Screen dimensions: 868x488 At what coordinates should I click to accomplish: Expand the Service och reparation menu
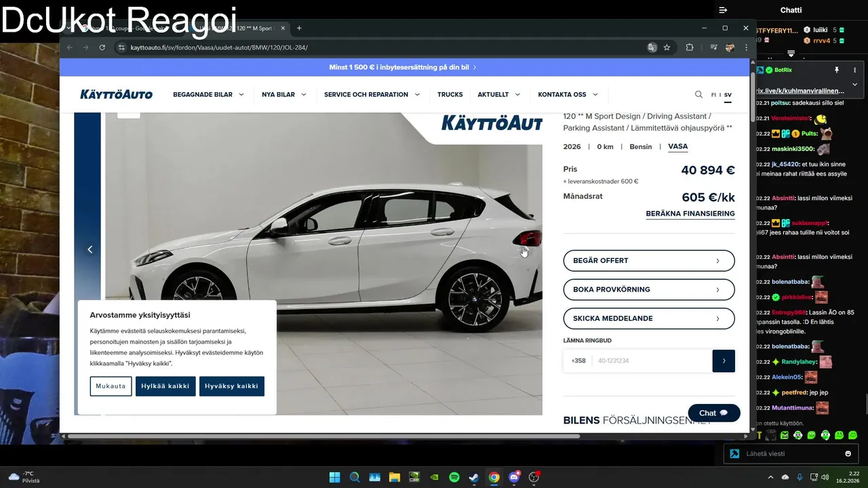tap(372, 95)
